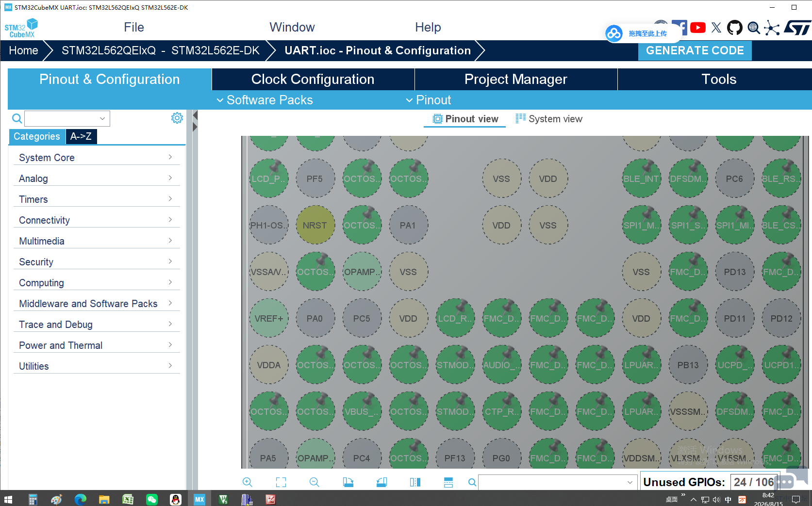Click the pin search magnifier icon
Screen dimensions: 812x506
pyautogui.click(x=472, y=482)
